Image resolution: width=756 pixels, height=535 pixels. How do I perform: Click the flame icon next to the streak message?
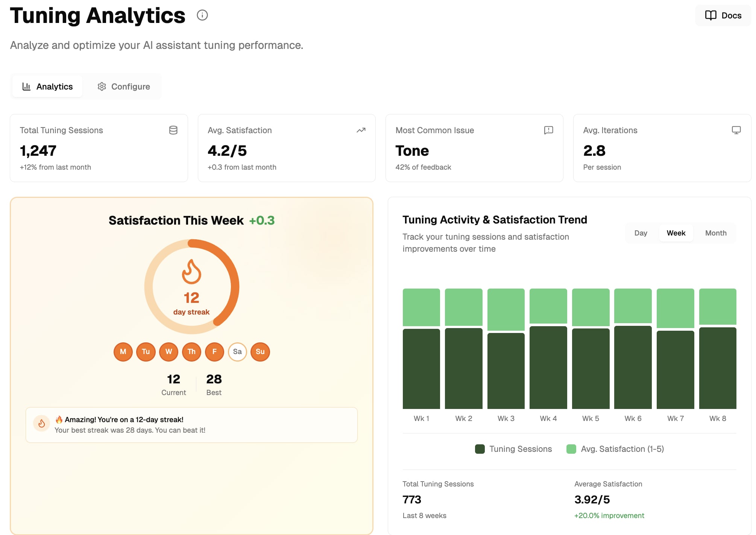(x=41, y=423)
